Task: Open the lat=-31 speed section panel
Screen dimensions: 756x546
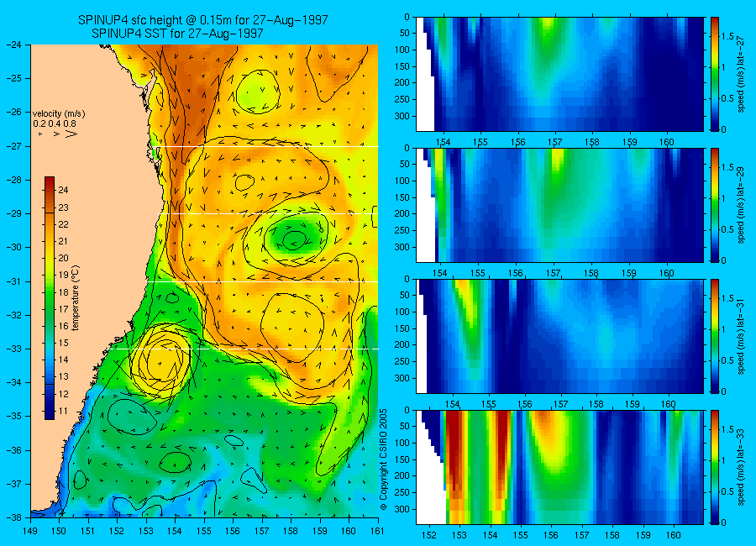Action: click(559, 336)
